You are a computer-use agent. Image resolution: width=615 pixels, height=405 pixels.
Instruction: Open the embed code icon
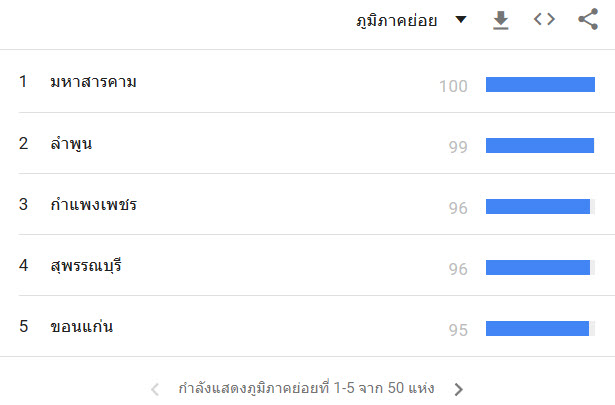coord(544,19)
